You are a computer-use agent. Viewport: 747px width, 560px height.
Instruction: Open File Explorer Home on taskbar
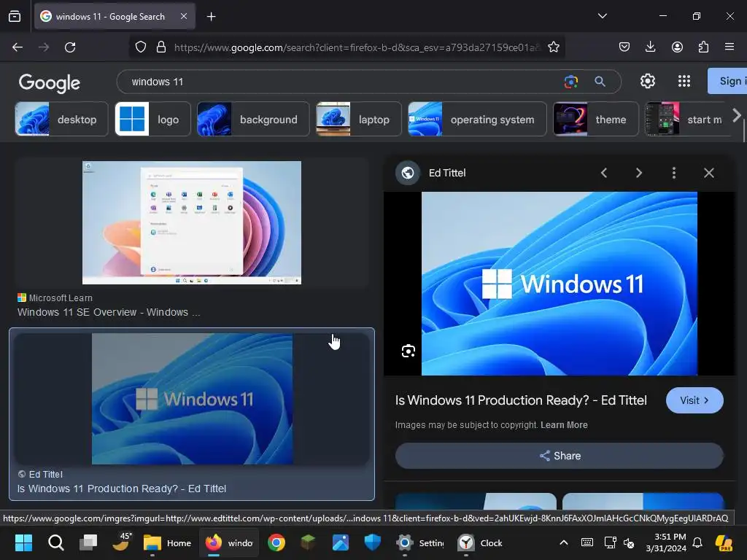tap(167, 542)
